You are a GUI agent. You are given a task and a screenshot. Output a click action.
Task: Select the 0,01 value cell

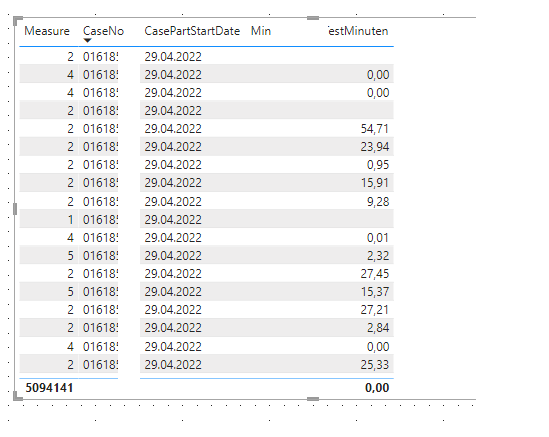coord(378,238)
